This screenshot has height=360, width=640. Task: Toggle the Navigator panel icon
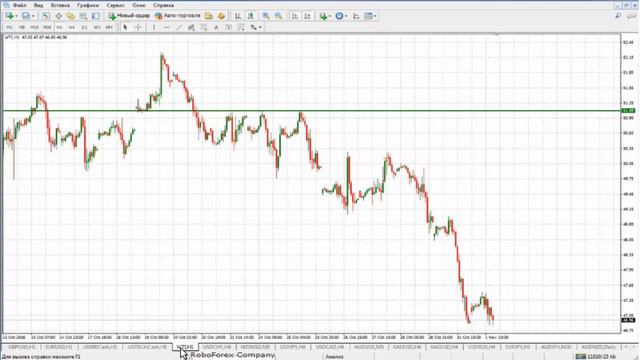71,16
